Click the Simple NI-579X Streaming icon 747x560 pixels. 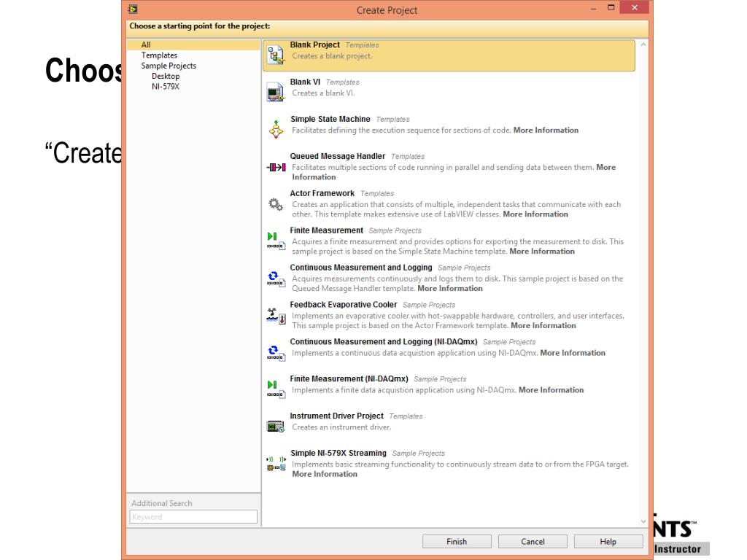(276, 463)
